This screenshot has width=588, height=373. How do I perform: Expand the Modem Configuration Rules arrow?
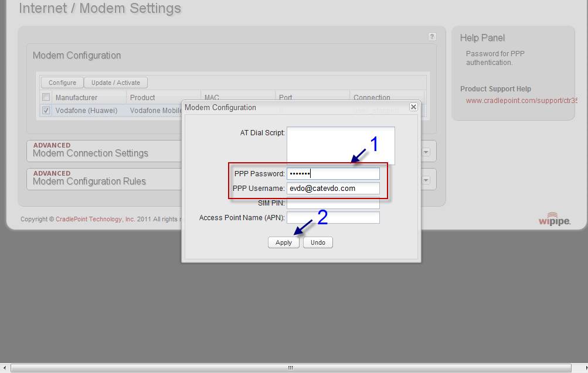pos(426,180)
